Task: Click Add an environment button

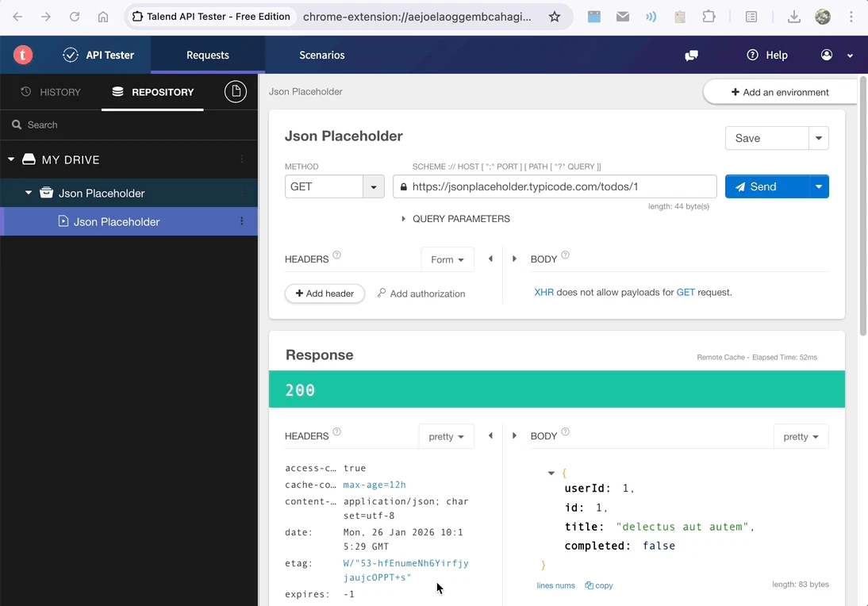Action: tap(780, 92)
